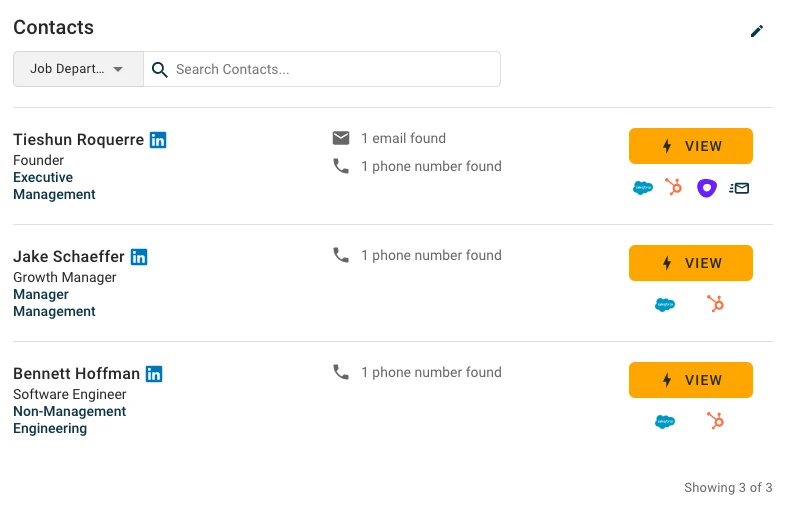
Task: Click HubSpot icon for Tieshun Roquerre
Action: 674,187
